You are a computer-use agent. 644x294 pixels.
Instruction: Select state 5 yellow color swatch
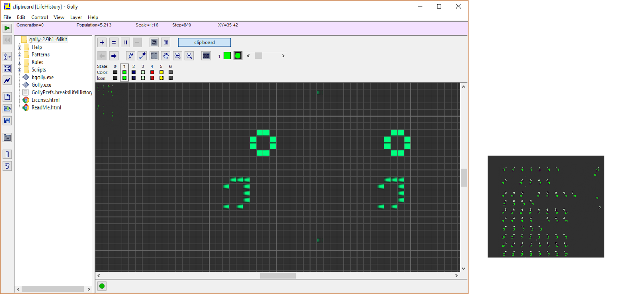coord(161,72)
